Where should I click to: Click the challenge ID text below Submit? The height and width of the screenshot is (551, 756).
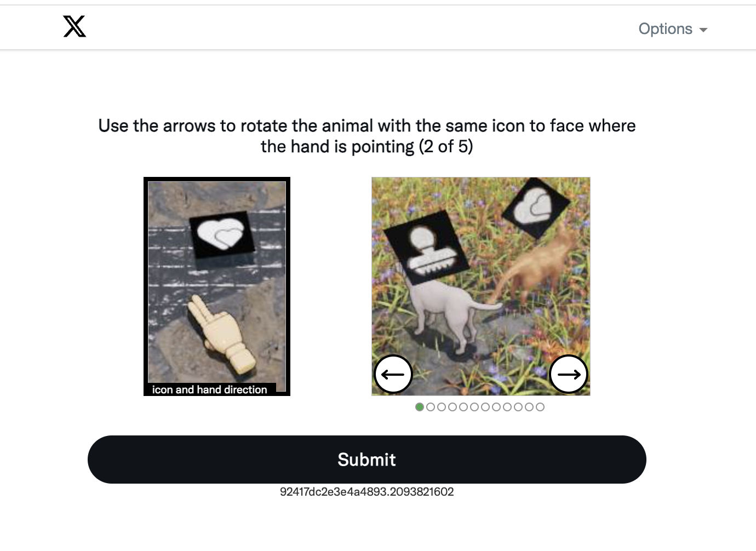[x=367, y=492]
